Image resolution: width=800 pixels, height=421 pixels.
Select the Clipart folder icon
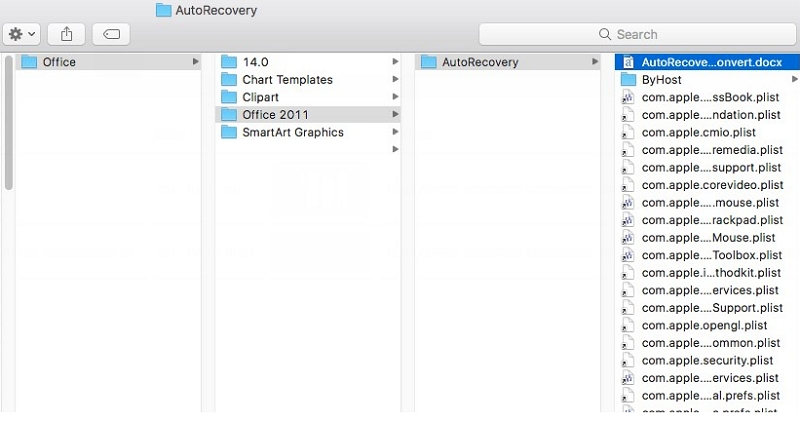229,97
